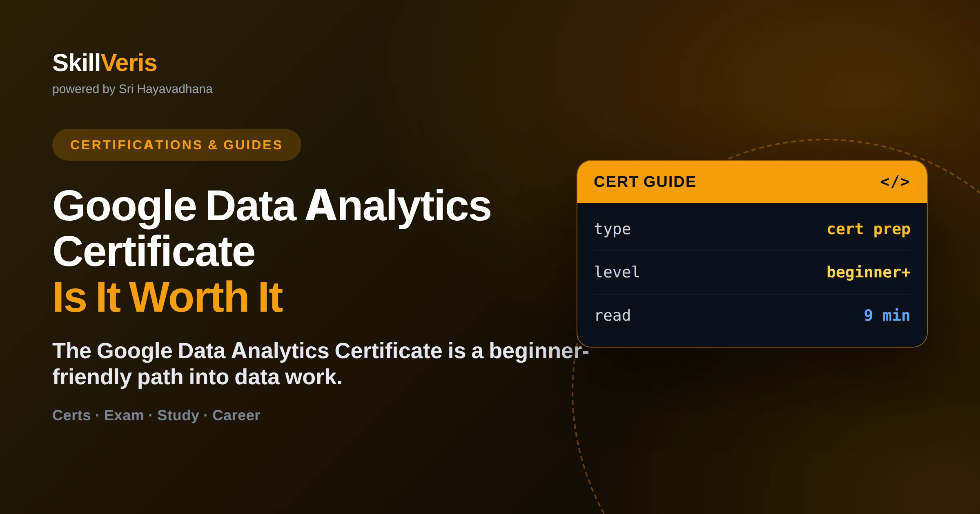Click the beginner-friendly path description text
The width and height of the screenshot is (980, 514).
click(x=321, y=364)
